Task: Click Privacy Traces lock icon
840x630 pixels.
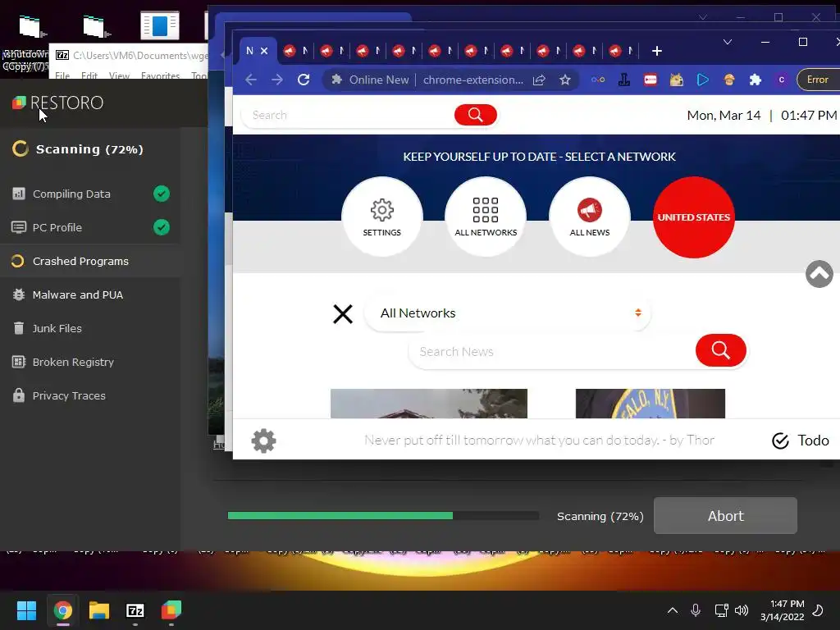Action: pos(19,395)
